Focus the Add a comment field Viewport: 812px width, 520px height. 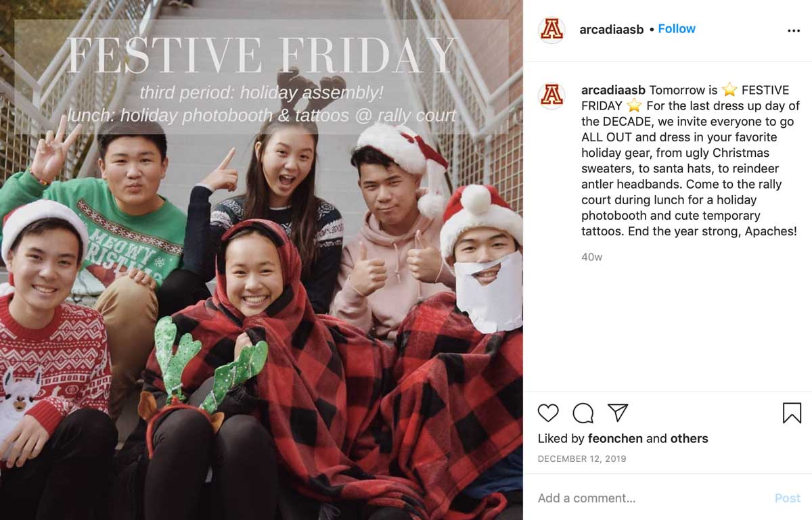coord(650,498)
